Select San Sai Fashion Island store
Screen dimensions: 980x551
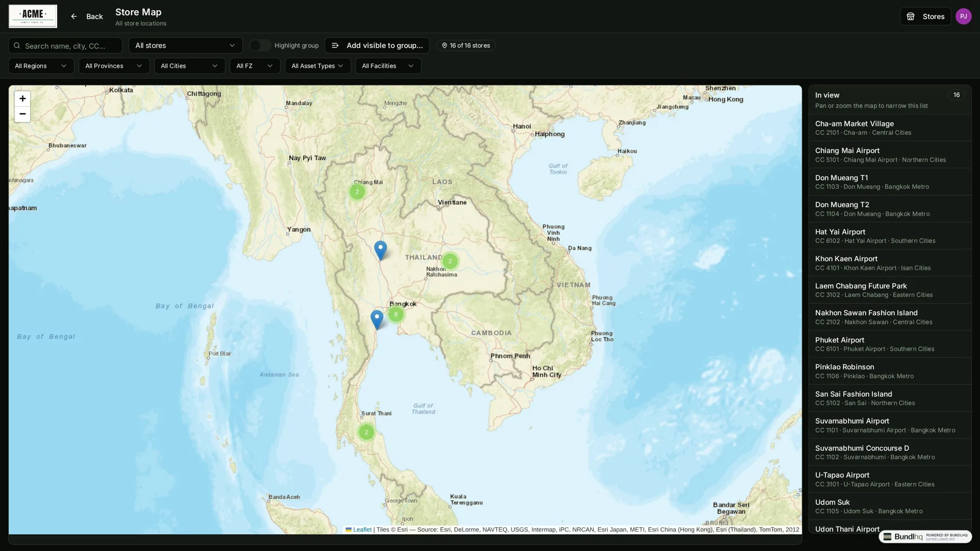890,398
